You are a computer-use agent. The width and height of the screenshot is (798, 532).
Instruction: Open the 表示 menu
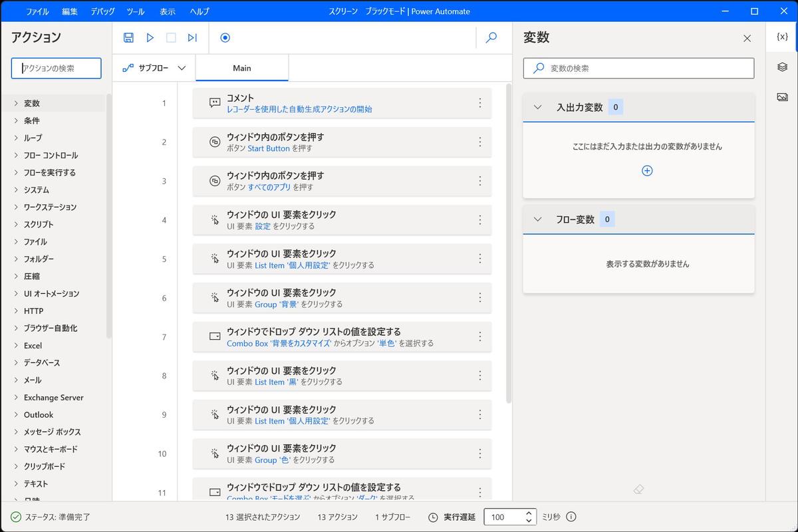(x=168, y=11)
